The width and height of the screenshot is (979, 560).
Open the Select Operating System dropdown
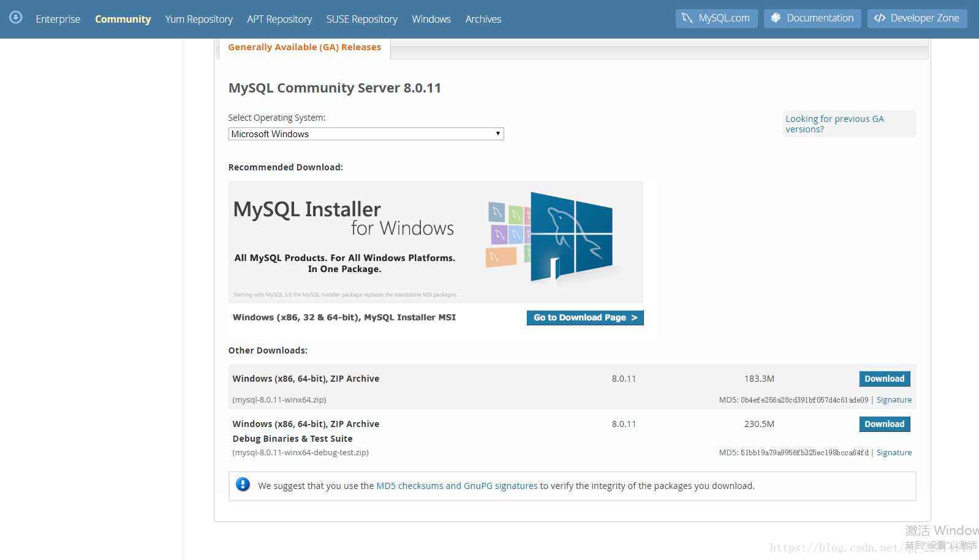point(366,134)
